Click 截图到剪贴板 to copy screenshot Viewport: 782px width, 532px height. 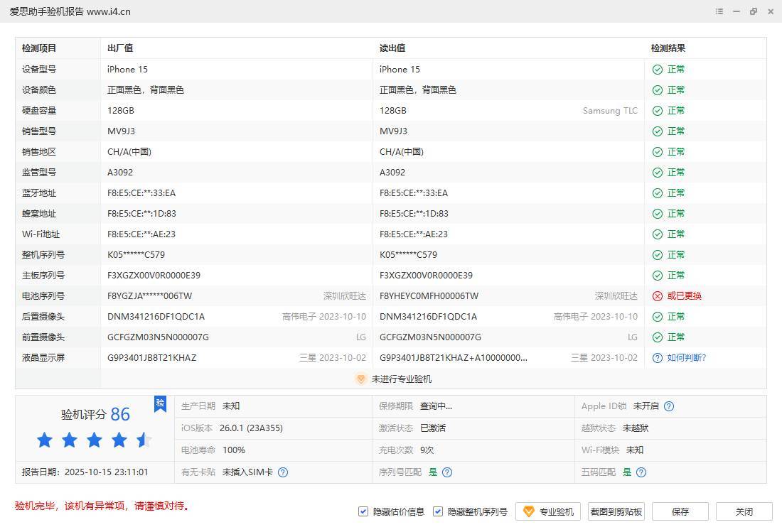click(x=616, y=511)
